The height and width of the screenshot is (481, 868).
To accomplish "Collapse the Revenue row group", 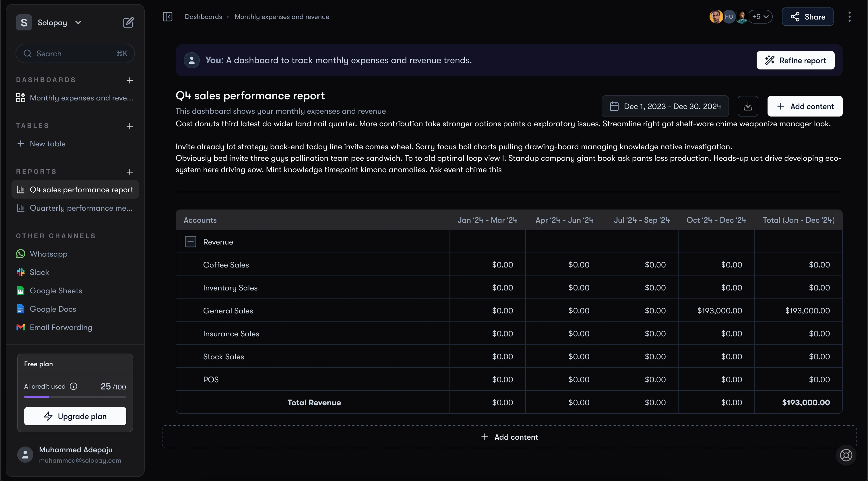I will pyautogui.click(x=190, y=242).
